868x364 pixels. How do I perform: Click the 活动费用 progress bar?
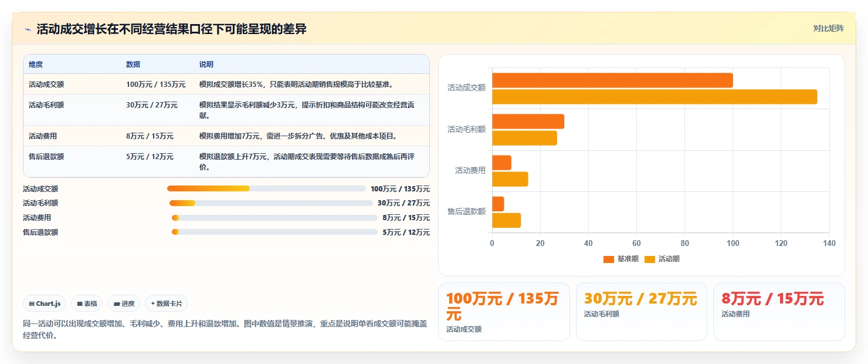click(274, 218)
